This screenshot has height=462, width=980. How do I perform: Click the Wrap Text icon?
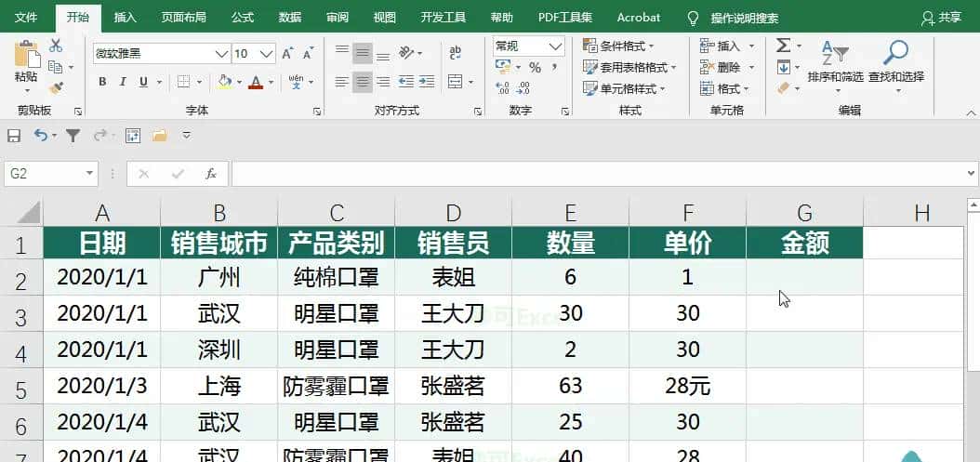456,53
